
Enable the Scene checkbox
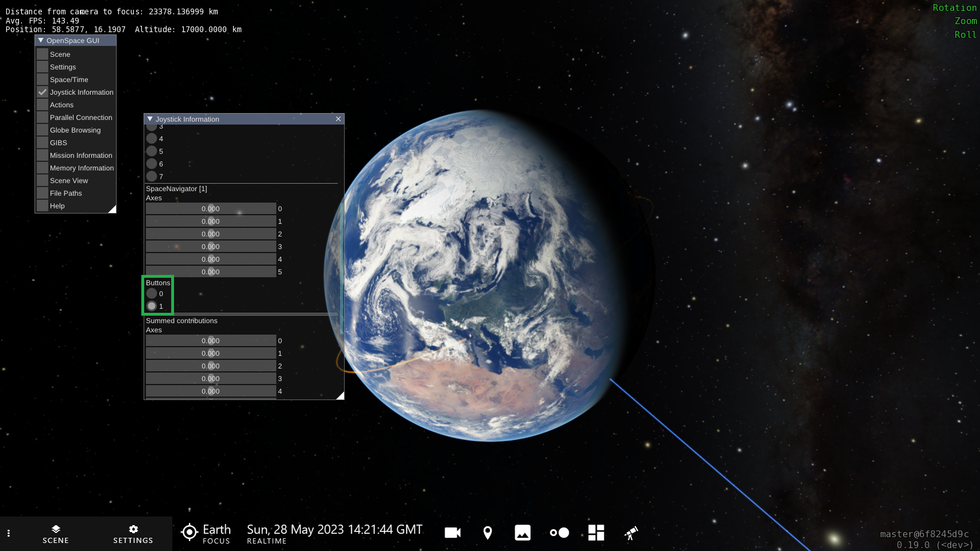(x=43, y=54)
